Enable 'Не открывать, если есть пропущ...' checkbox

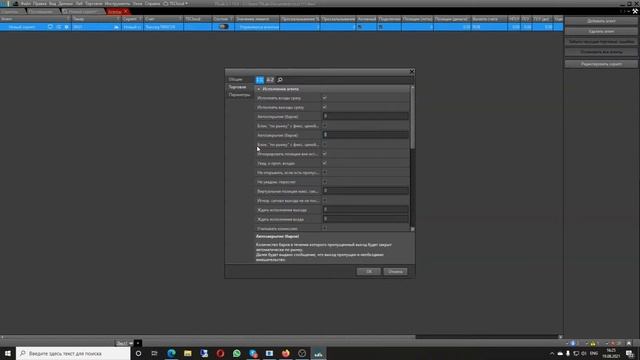tap(324, 173)
